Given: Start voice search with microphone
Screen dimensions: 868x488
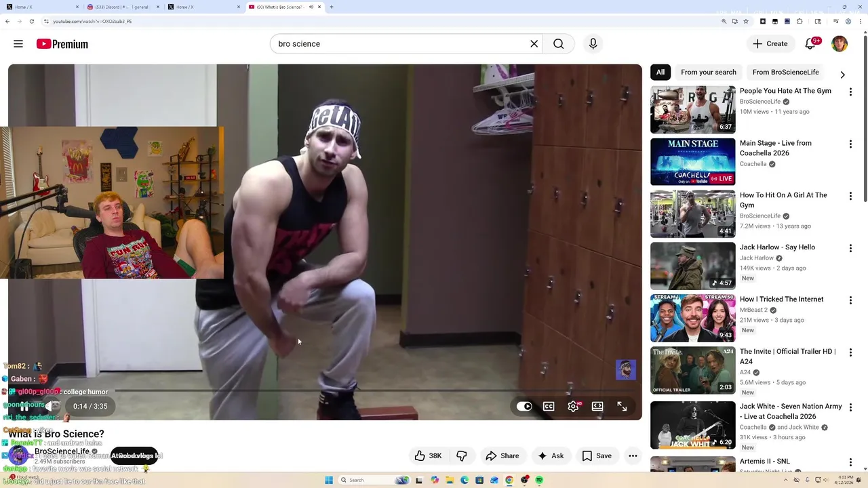Looking at the screenshot, I should click(x=593, y=44).
